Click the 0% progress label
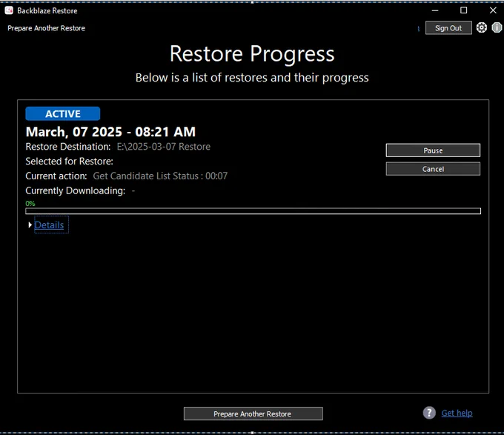 [30, 203]
